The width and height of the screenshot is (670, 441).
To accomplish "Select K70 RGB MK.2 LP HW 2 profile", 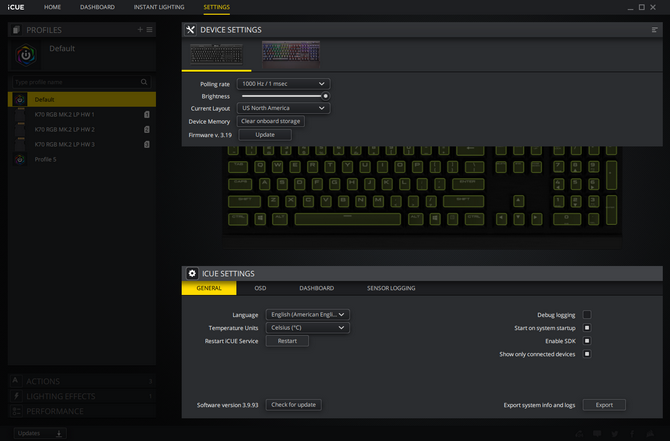I will click(82, 129).
